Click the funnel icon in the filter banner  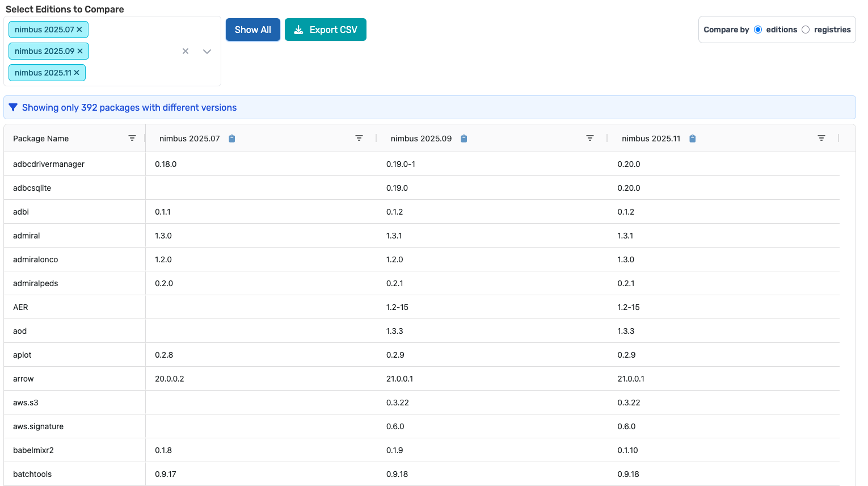pyautogui.click(x=13, y=107)
